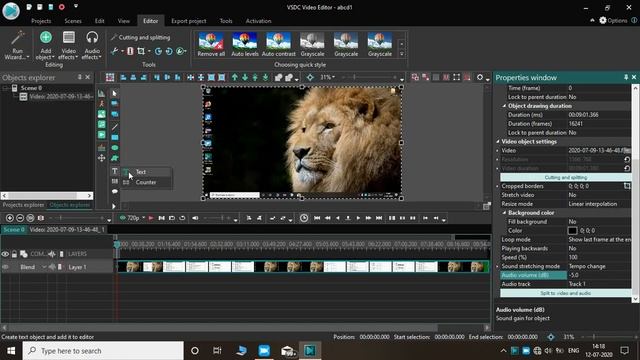
Task: Collapse Object drawing duration section
Action: click(x=504, y=106)
